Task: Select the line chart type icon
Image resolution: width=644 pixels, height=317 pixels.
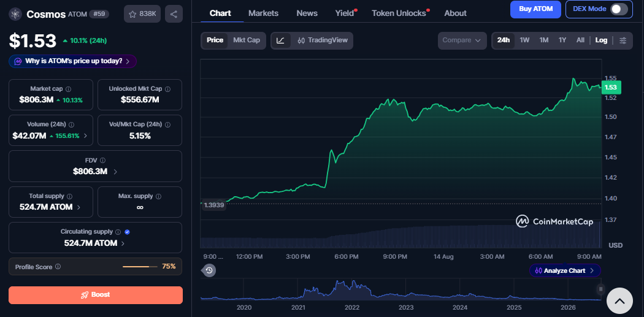Action: (x=280, y=40)
